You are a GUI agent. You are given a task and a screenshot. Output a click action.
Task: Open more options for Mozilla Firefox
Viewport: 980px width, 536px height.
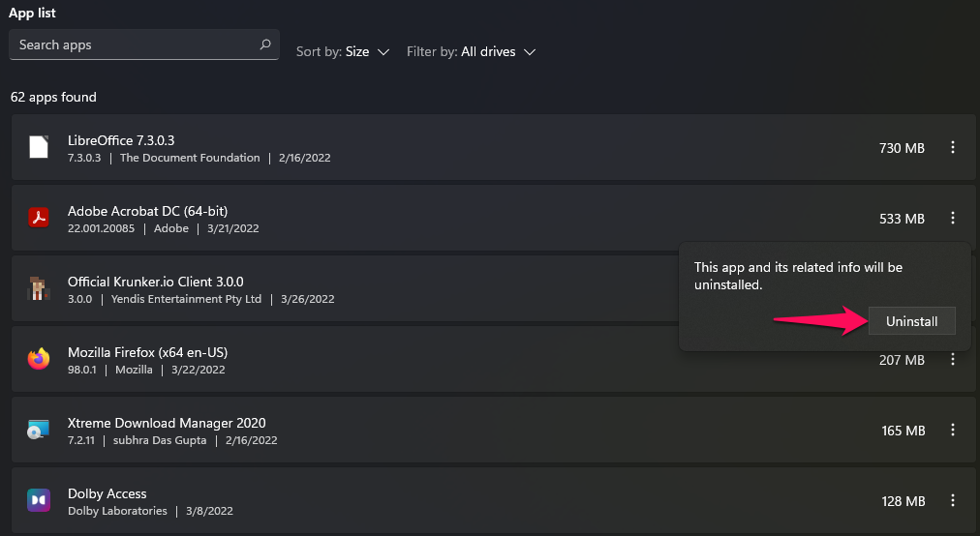[x=953, y=359]
